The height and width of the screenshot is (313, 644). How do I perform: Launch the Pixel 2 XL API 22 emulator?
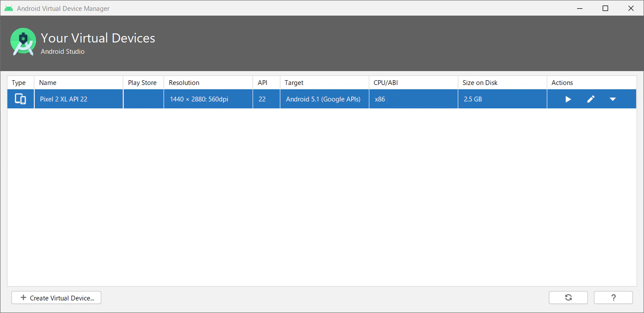(568, 99)
